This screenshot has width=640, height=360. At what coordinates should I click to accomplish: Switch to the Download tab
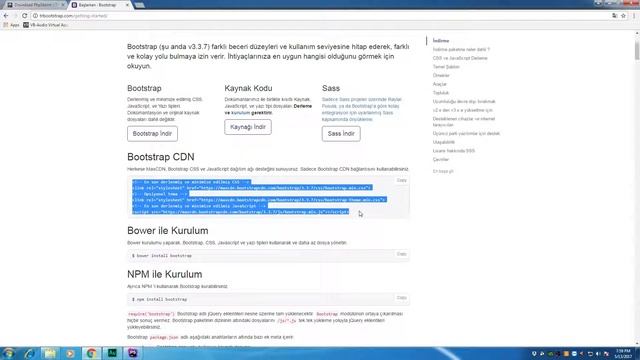35,5
